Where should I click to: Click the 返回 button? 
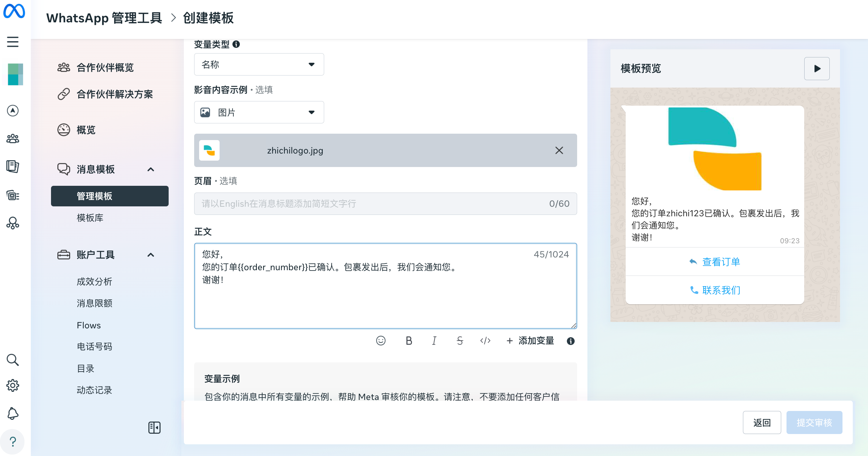pos(762,422)
